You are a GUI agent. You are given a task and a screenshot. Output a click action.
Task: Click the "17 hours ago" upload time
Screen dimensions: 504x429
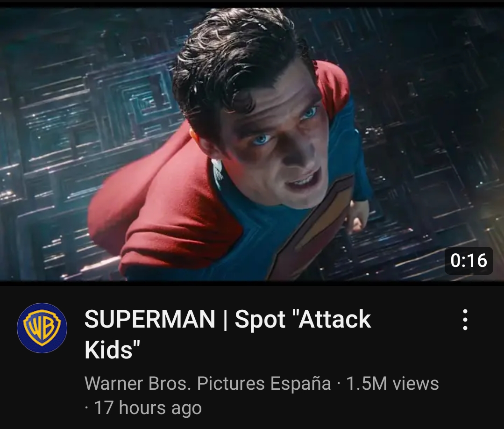coord(148,408)
